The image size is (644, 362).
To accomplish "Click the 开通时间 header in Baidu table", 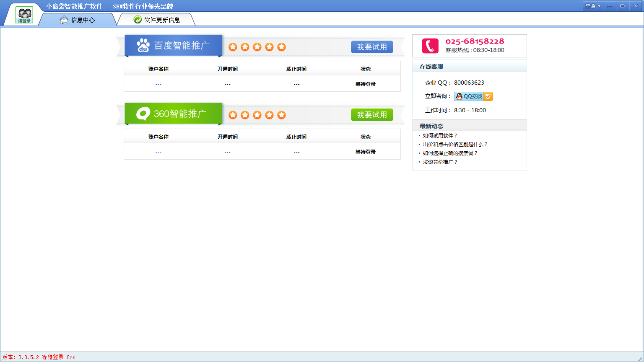I will [228, 69].
